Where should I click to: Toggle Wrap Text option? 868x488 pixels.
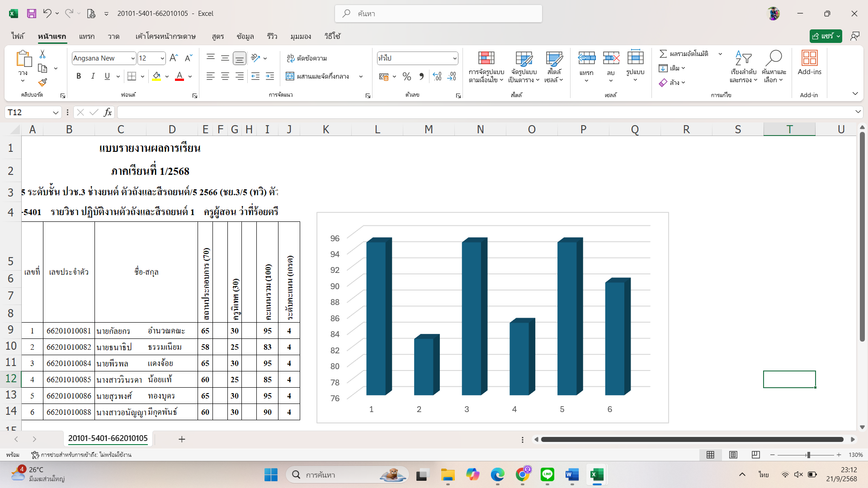pos(307,58)
